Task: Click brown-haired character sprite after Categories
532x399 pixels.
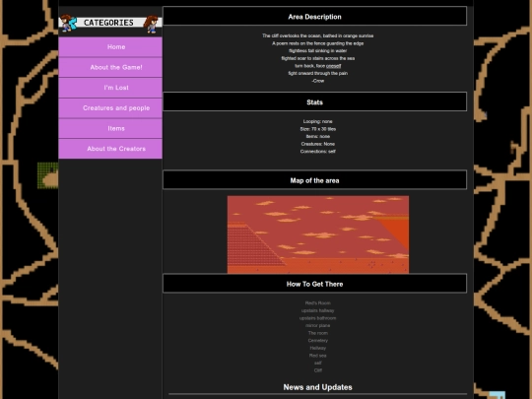Action: click(x=151, y=24)
